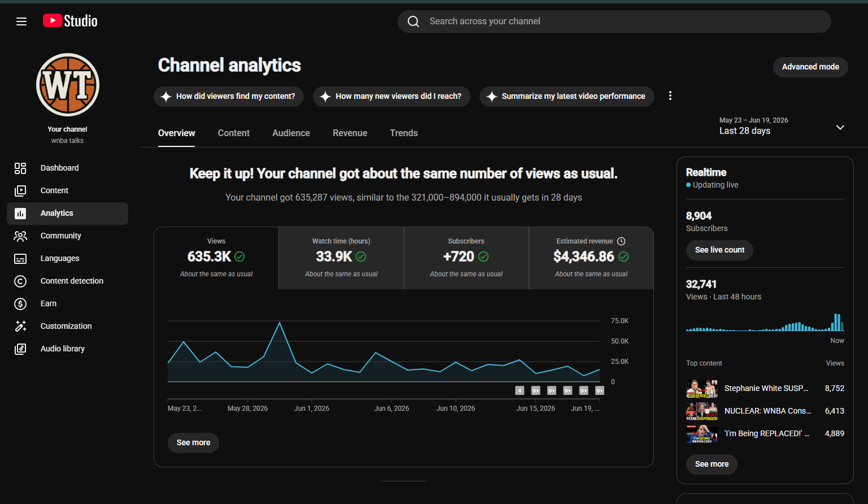Expand the Last 28 days date range
This screenshot has height=504, width=868.
click(x=782, y=126)
